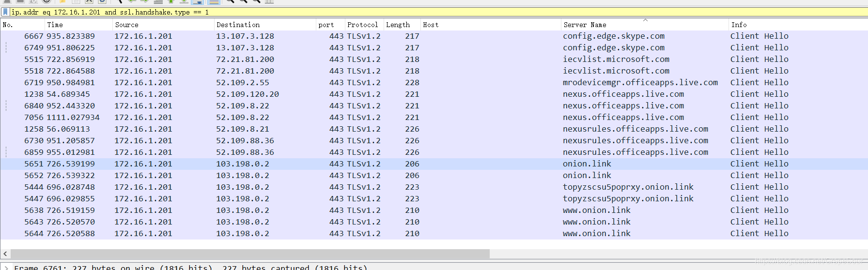Click server name topyzscsu5poprxy.onion.link in packet 5444
Screen dimensions: 868x270
[x=628, y=187]
